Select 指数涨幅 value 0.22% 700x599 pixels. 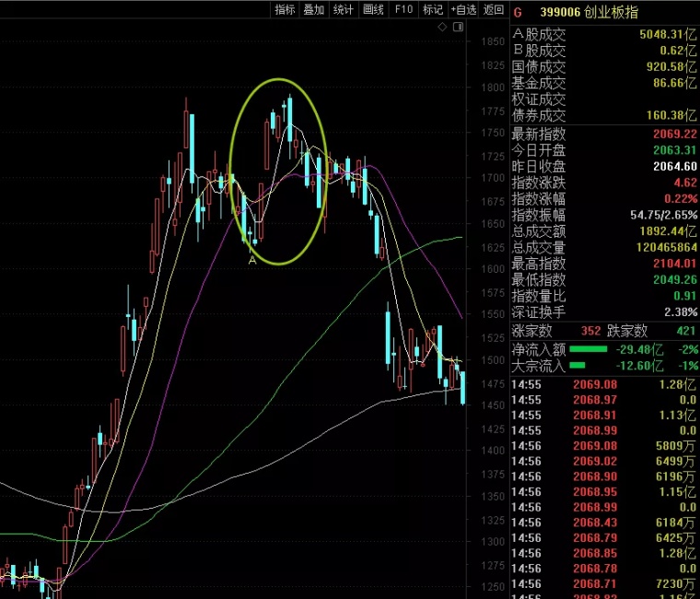681,199
